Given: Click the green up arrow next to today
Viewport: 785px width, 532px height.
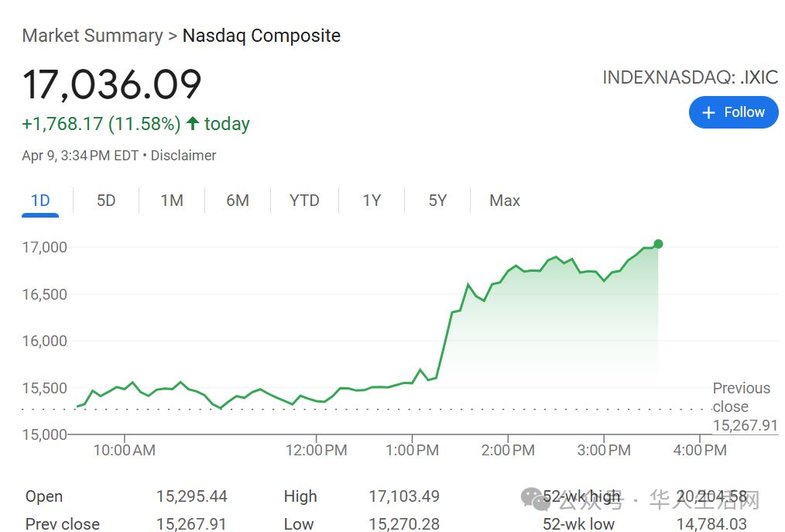Looking at the screenshot, I should [x=193, y=123].
